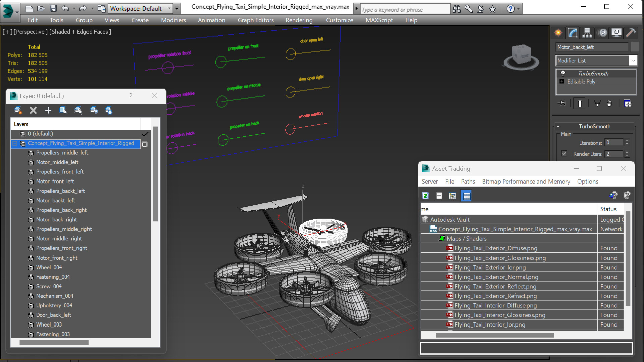Open the Edit menu

[33, 20]
